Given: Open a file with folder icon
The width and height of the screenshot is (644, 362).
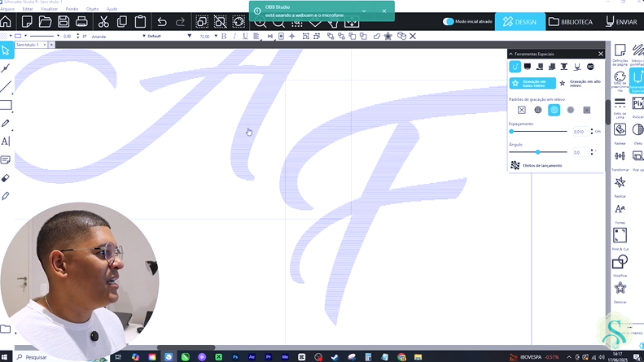Looking at the screenshot, I should pos(45,21).
